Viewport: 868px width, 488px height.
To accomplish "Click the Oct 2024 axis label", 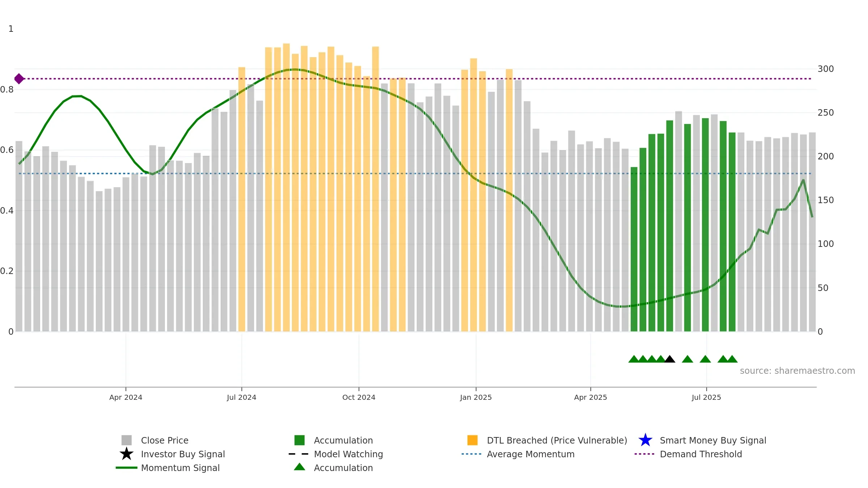I will tap(359, 397).
